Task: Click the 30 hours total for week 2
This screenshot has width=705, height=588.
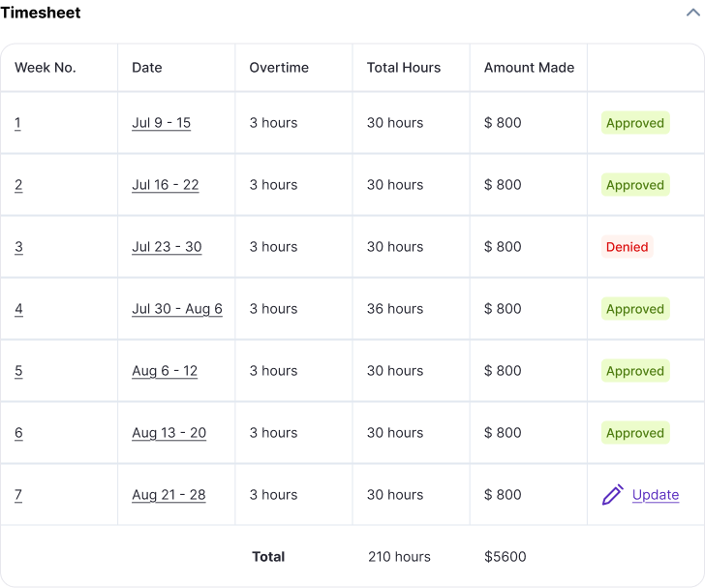Action: click(x=395, y=185)
